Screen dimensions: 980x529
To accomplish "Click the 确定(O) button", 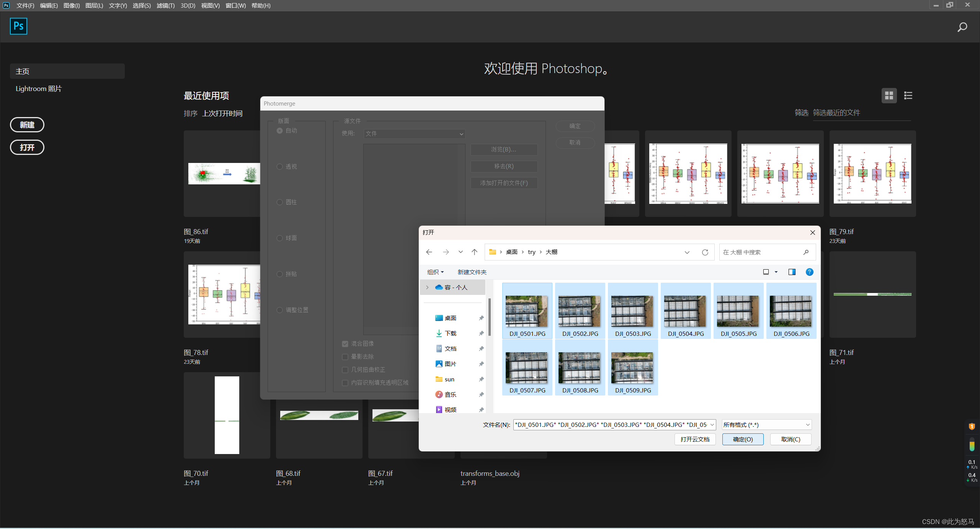I will pyautogui.click(x=743, y=439).
